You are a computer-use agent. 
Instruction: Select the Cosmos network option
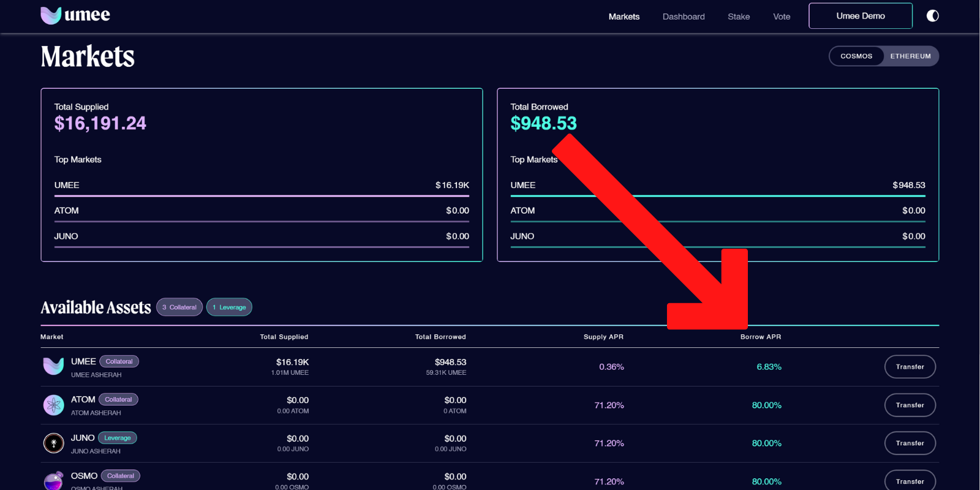[856, 56]
